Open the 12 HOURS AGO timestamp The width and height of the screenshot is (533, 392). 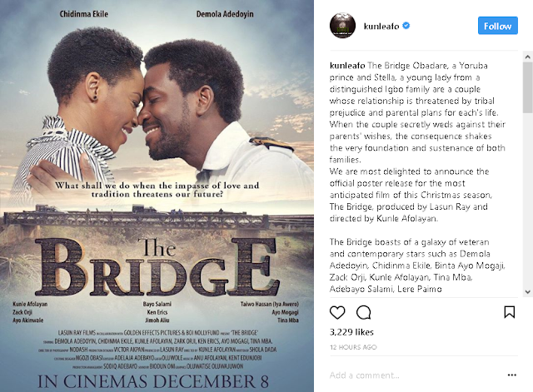pos(353,347)
